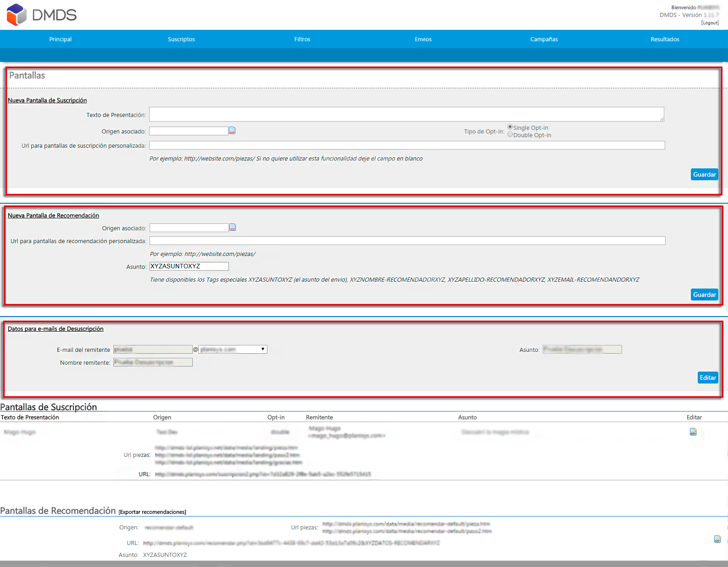728x567 pixels.
Task: Click the Opt-in column header
Action: 276,417
